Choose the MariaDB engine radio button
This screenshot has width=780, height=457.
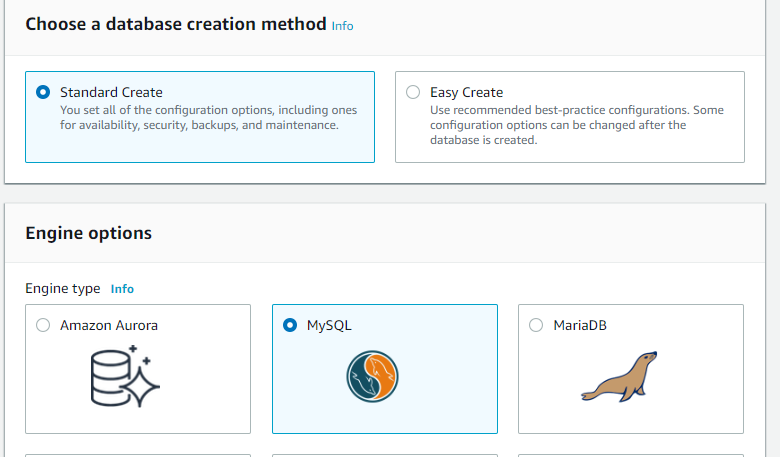(x=536, y=325)
